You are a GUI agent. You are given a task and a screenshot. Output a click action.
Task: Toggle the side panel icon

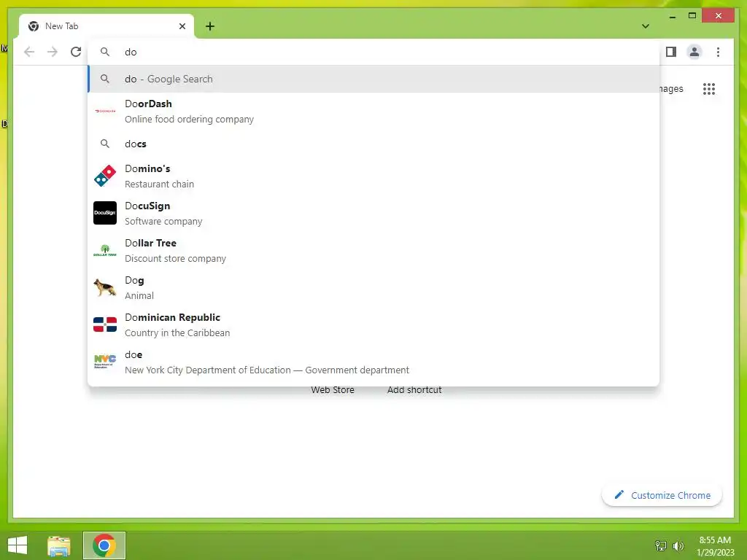coord(671,52)
